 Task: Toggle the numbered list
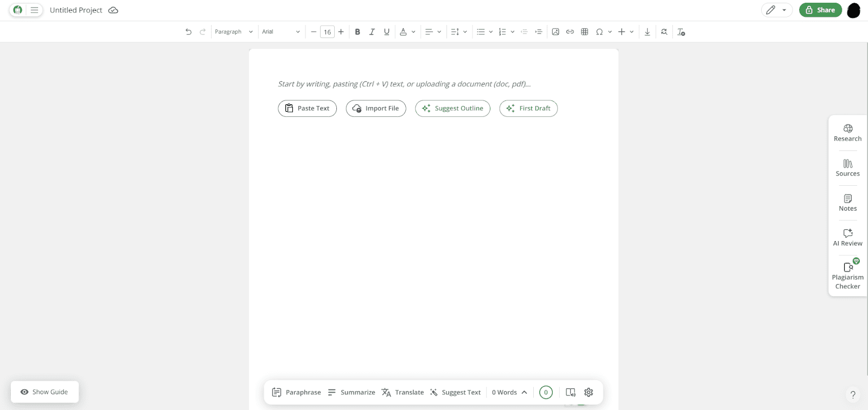(x=502, y=32)
